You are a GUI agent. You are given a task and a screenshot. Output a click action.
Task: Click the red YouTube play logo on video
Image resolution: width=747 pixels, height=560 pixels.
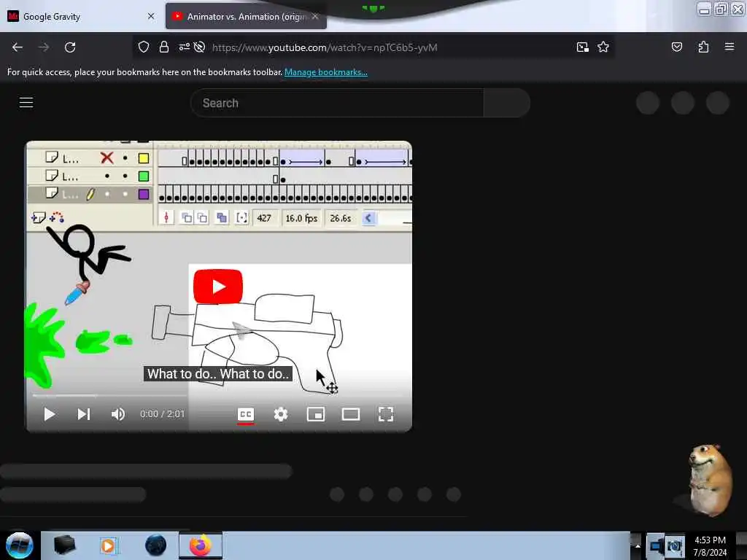click(218, 286)
